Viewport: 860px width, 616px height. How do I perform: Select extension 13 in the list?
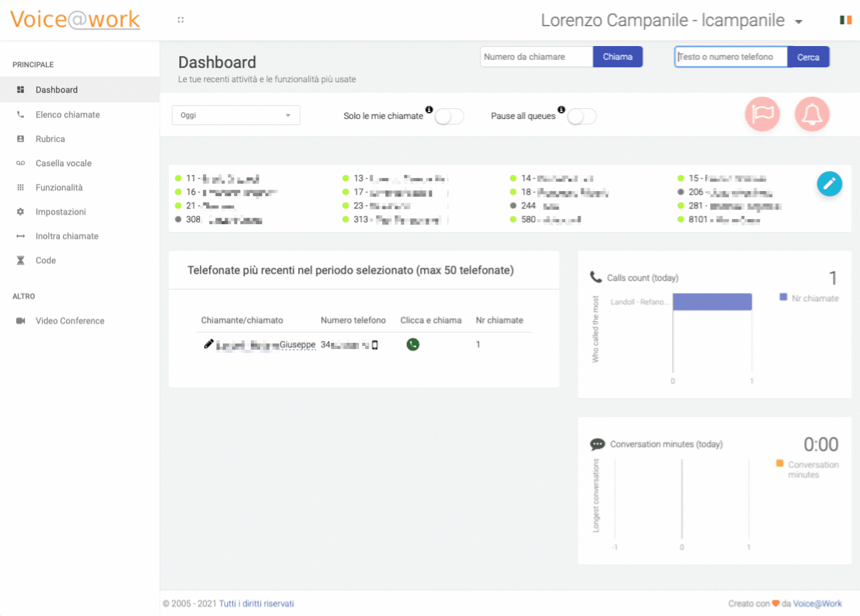coord(395,179)
